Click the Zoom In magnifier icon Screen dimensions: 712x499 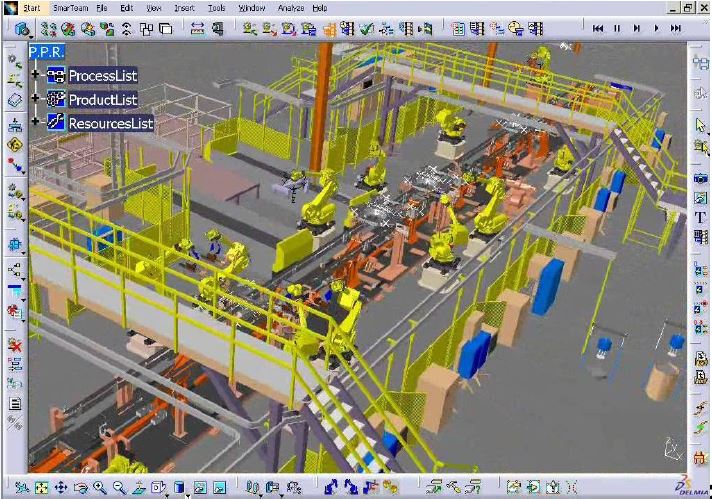point(99,488)
